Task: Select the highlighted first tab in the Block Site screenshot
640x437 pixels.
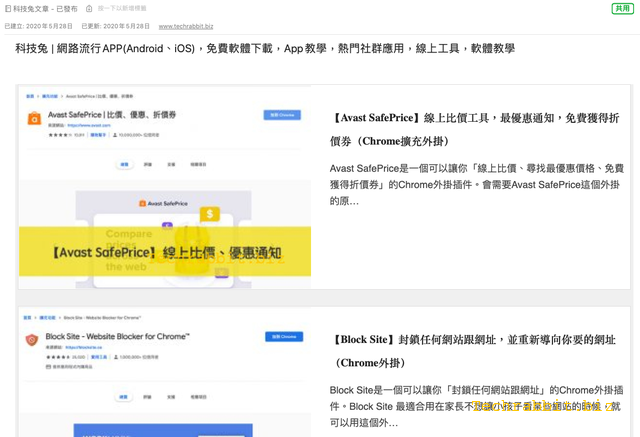Action: pos(123,397)
